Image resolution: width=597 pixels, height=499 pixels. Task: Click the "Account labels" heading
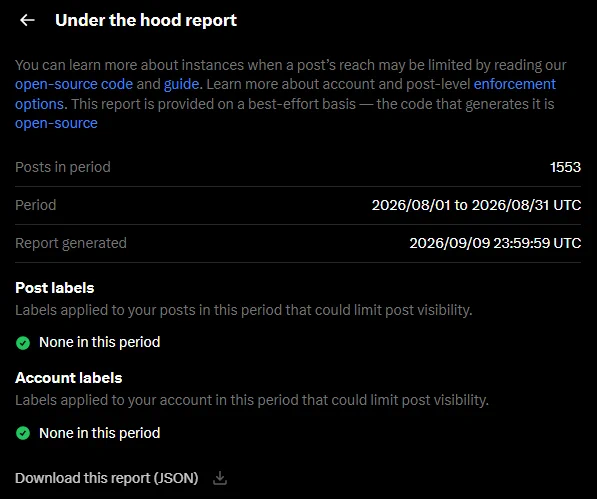(x=69, y=378)
